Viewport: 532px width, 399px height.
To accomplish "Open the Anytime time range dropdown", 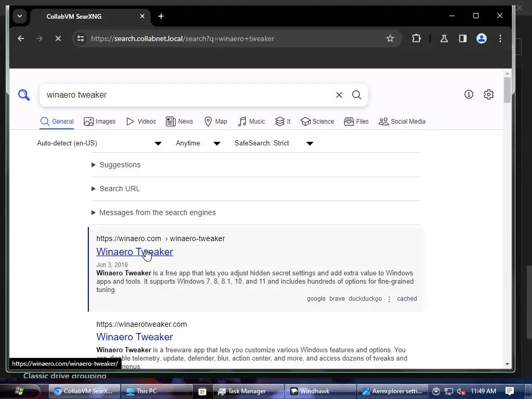I will (198, 143).
